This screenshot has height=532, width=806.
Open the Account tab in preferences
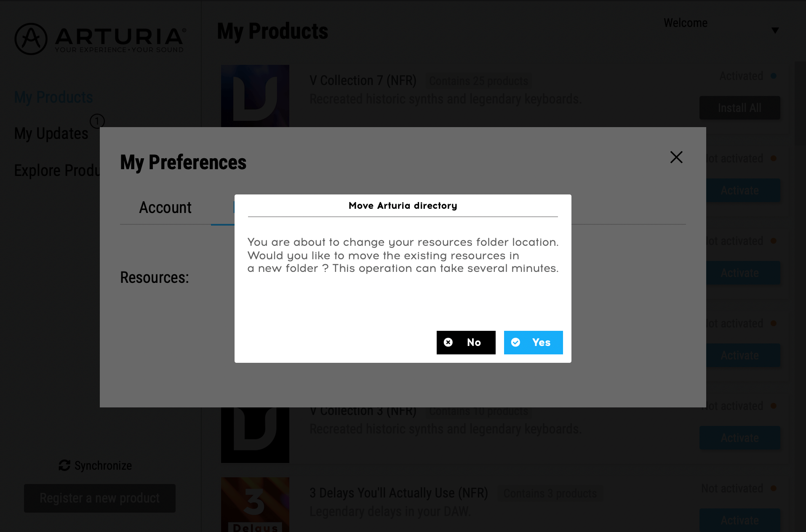[165, 207]
